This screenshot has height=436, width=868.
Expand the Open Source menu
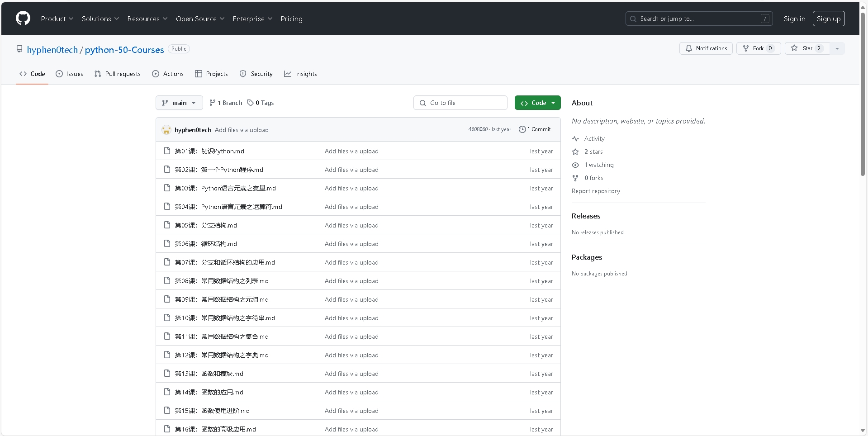(x=200, y=19)
